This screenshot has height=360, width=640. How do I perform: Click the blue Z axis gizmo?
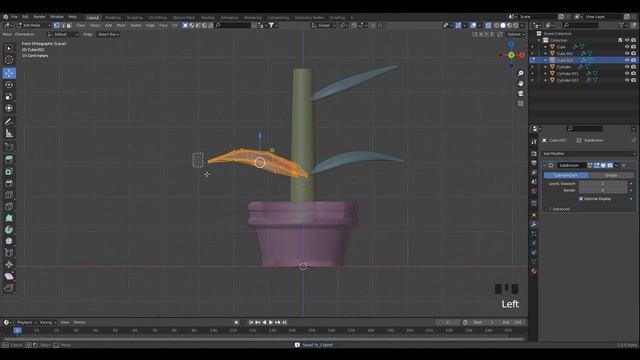511,45
